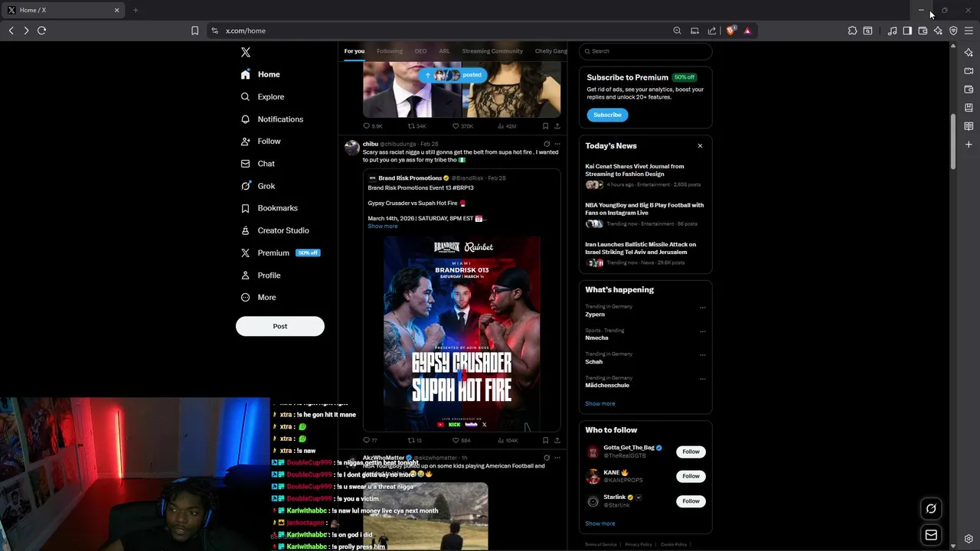Open the Follow item in left navigation
980x551 pixels.
pyautogui.click(x=260, y=141)
